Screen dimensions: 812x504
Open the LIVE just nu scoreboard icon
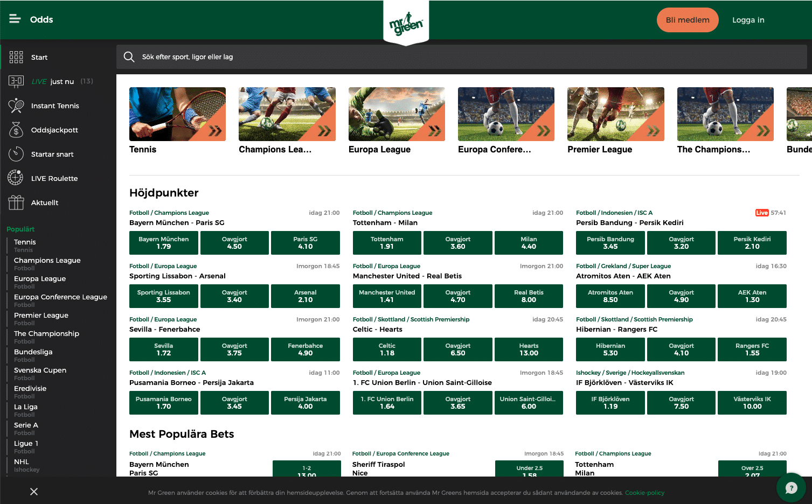point(16,81)
